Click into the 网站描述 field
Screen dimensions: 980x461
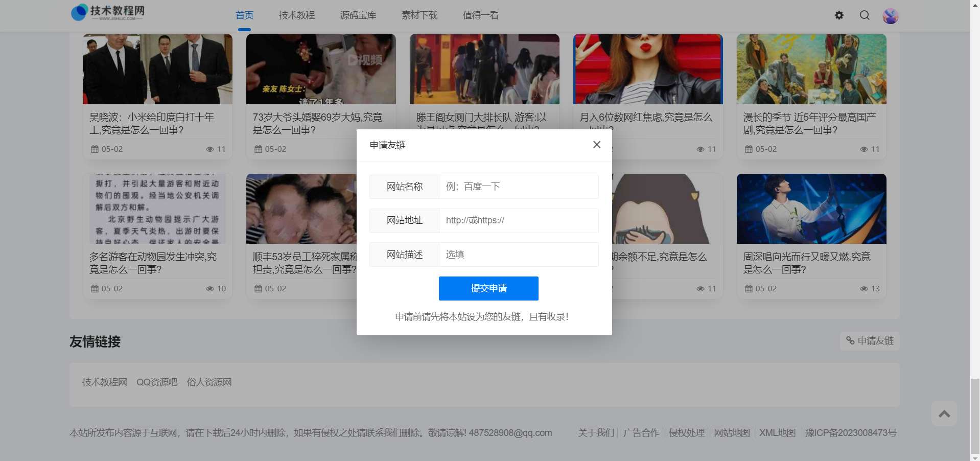pos(518,255)
